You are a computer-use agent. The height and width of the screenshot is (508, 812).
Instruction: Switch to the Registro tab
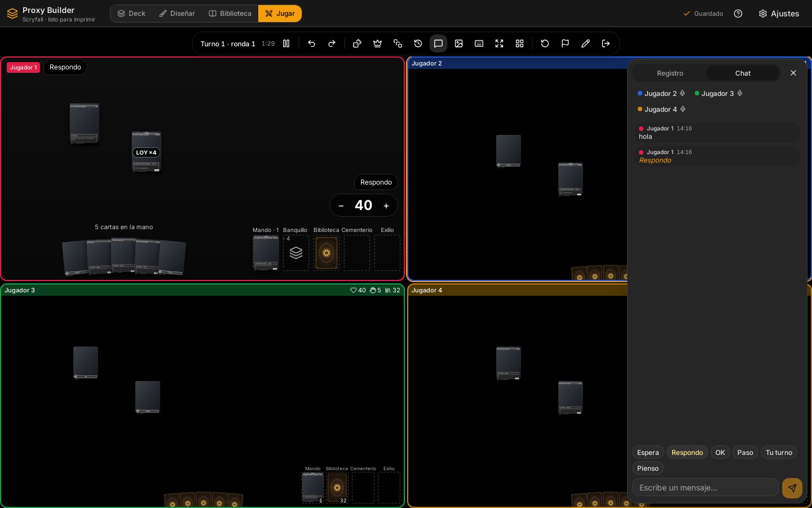click(x=670, y=73)
